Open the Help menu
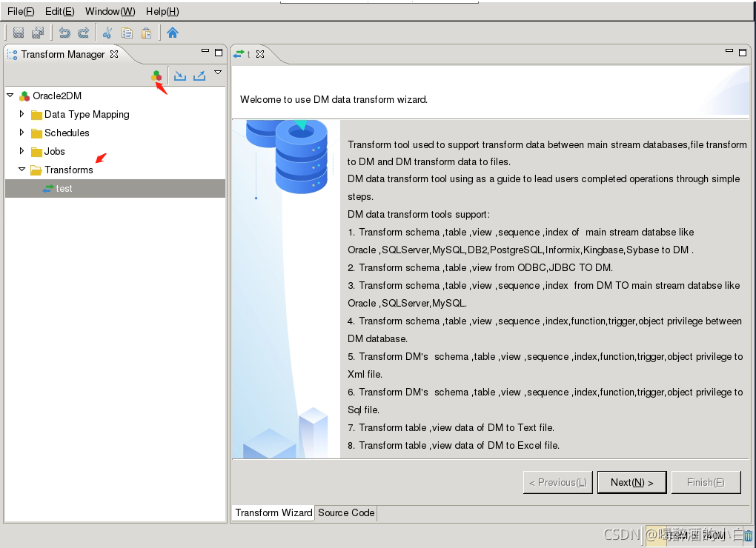The image size is (756, 548). (x=162, y=11)
